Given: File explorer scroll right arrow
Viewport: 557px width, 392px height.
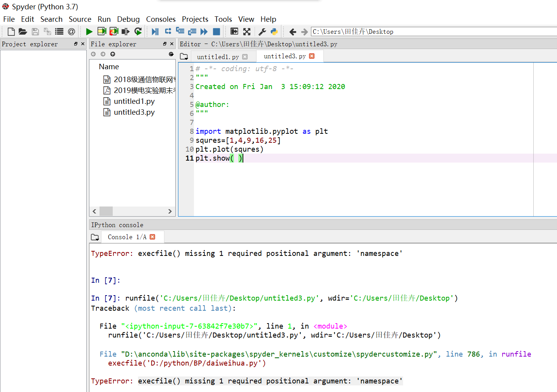Looking at the screenshot, I should [170, 211].
